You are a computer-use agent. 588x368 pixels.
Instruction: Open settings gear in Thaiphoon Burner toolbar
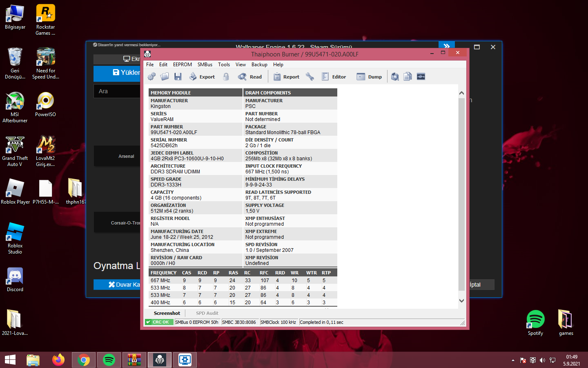tap(151, 76)
